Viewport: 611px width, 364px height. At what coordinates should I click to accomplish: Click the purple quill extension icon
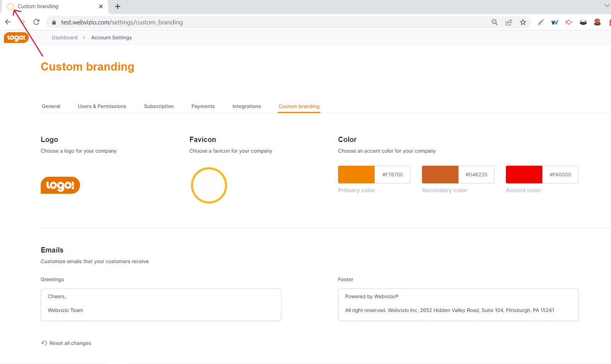[541, 22]
